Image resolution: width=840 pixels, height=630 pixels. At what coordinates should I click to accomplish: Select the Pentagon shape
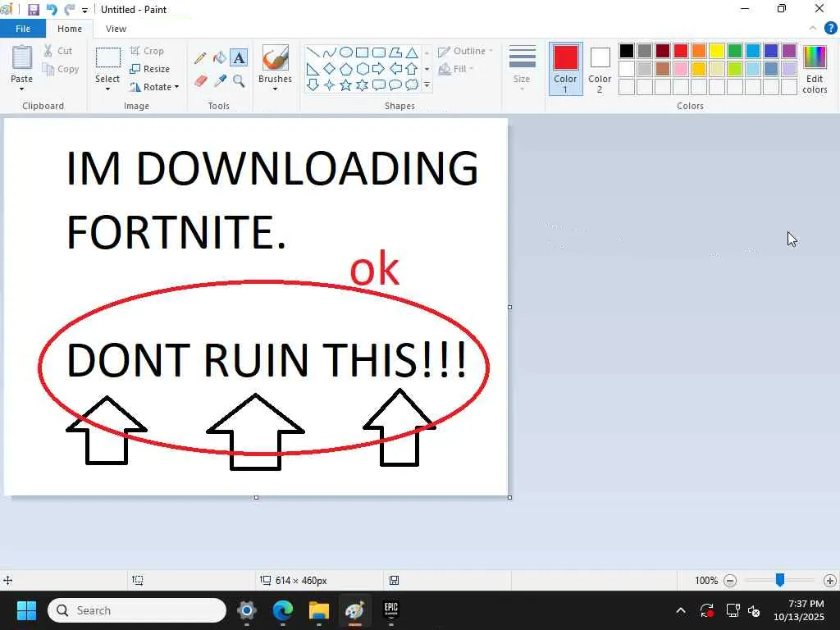[346, 69]
